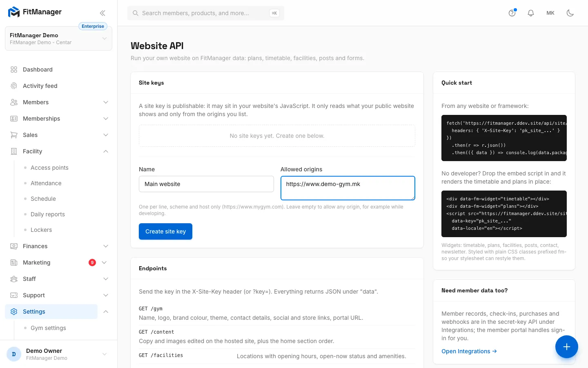Collapse the sidebar with double-chevron icon
Screen dimensions: 588x368
(x=102, y=13)
